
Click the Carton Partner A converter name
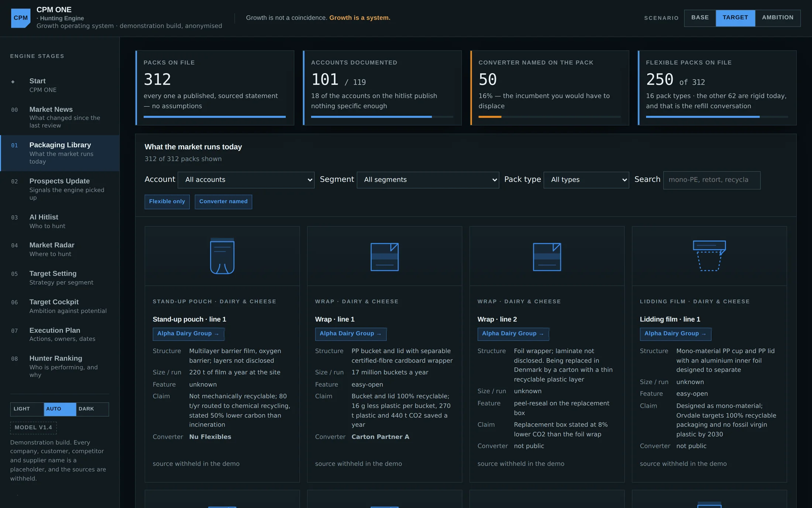pos(380,437)
